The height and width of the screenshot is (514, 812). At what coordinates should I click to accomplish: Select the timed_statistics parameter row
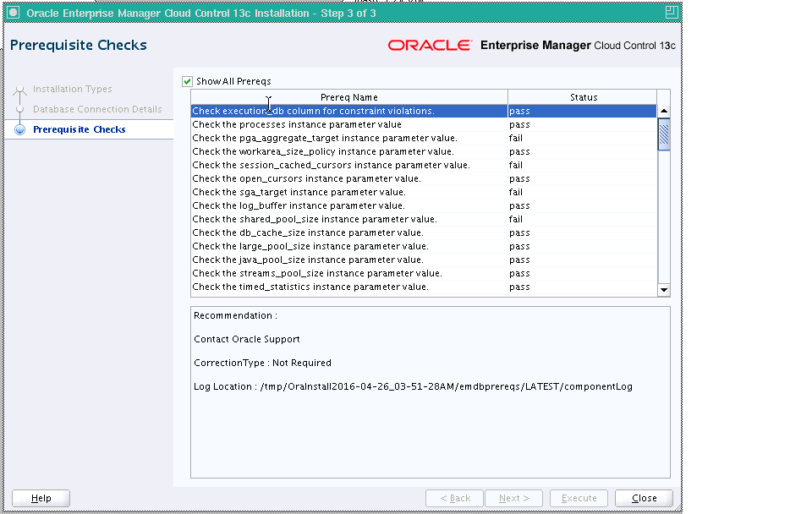424,287
